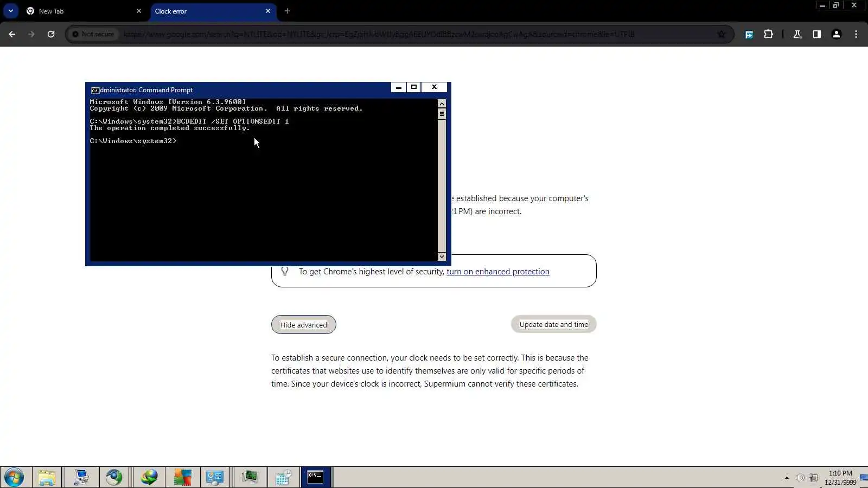Open Task Manager from the taskbar

[x=250, y=478]
